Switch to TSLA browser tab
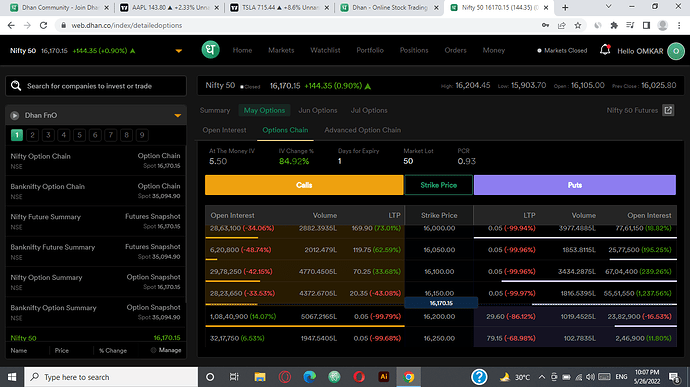 click(x=279, y=7)
